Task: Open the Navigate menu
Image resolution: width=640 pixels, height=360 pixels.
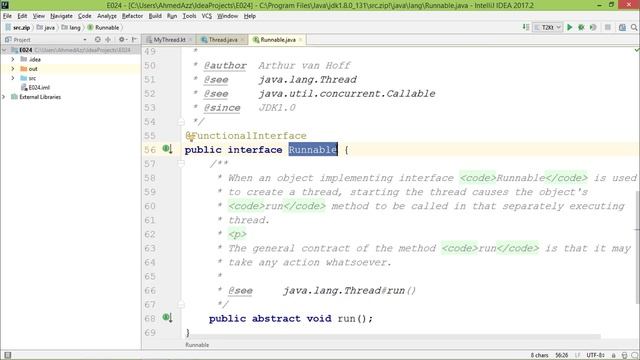Action: coord(61,16)
